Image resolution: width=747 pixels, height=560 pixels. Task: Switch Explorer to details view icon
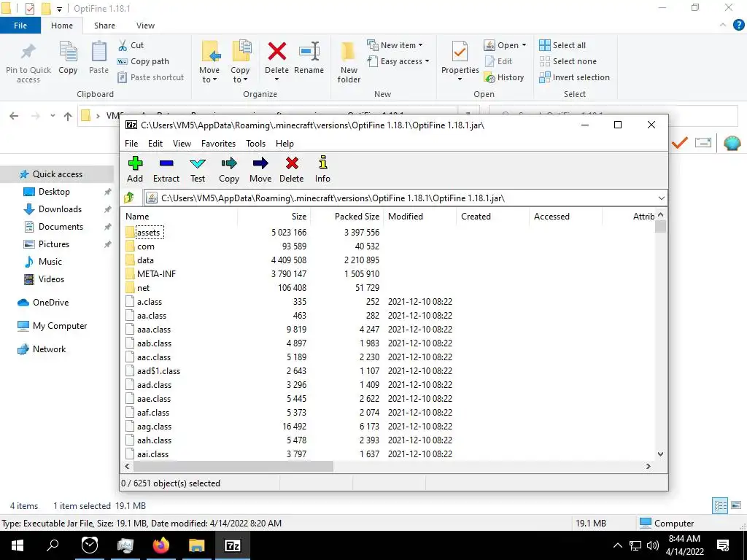click(x=719, y=505)
